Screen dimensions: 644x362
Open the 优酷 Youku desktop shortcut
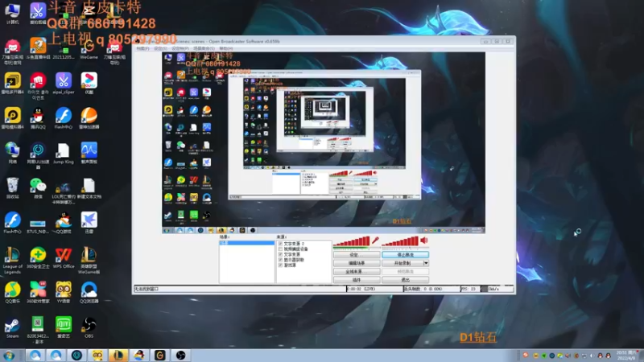pyautogui.click(x=89, y=83)
